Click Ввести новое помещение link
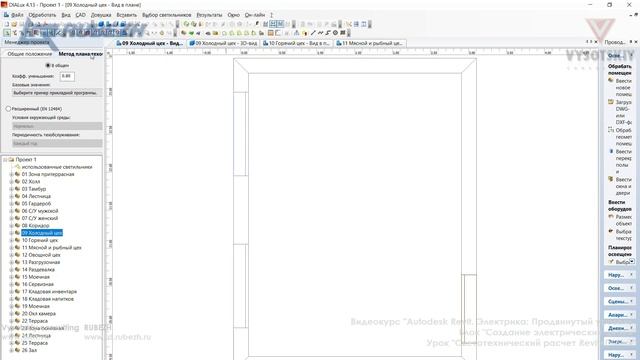The image size is (640, 360). coord(624,87)
